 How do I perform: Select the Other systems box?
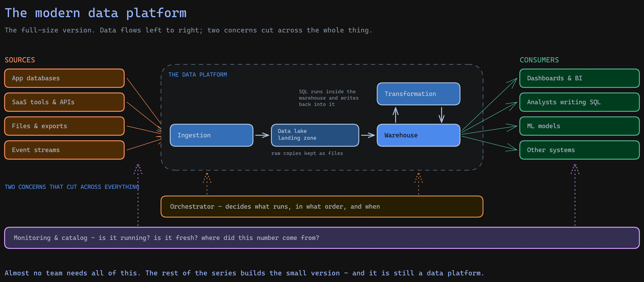pos(579,150)
